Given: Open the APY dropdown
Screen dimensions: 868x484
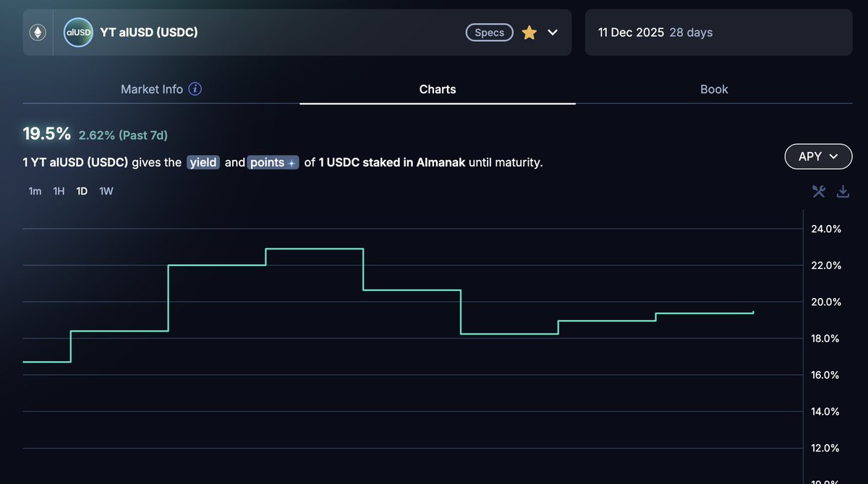Looking at the screenshot, I should click(x=818, y=156).
